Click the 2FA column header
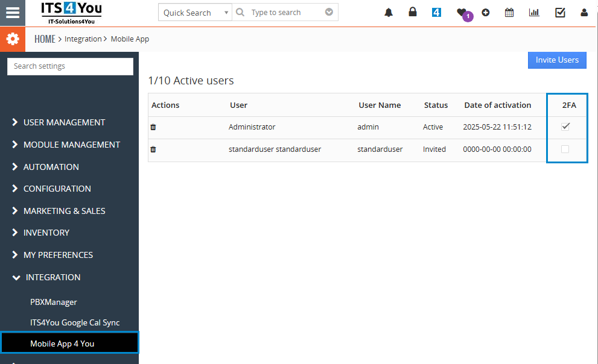598x364 pixels. tap(569, 105)
